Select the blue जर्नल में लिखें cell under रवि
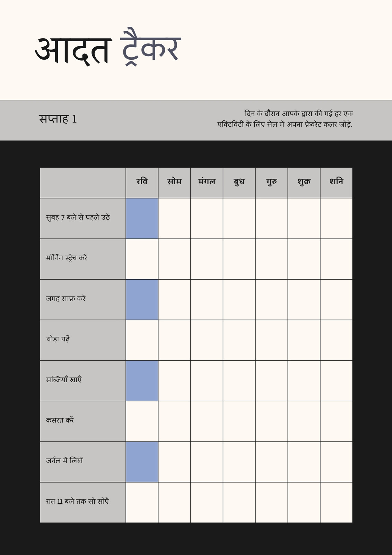Viewport: 392px width, 555px height. (x=142, y=462)
